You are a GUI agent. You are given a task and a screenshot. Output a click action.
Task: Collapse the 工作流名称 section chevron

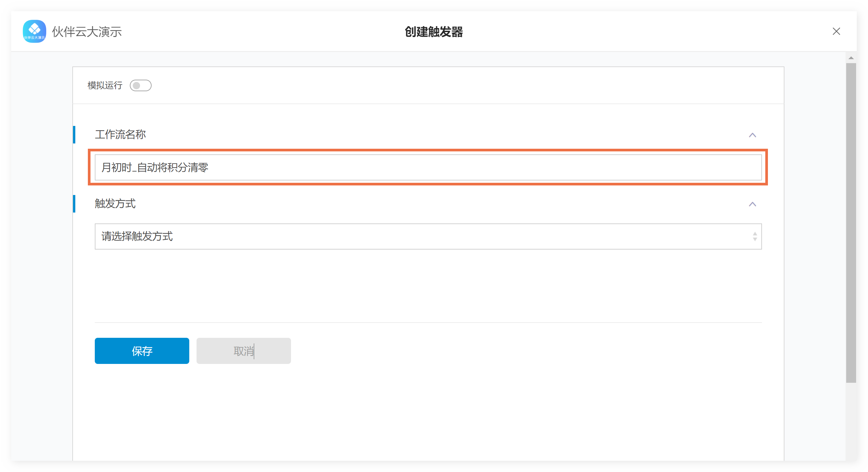click(x=752, y=135)
